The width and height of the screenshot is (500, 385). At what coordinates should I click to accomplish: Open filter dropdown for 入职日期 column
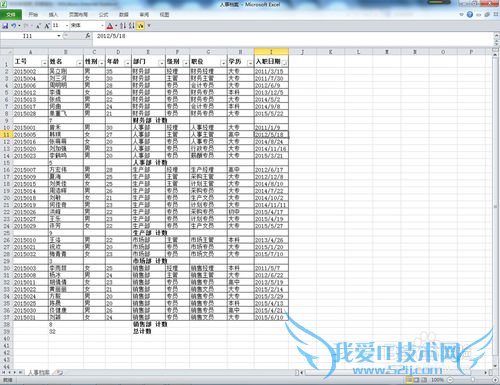point(284,63)
